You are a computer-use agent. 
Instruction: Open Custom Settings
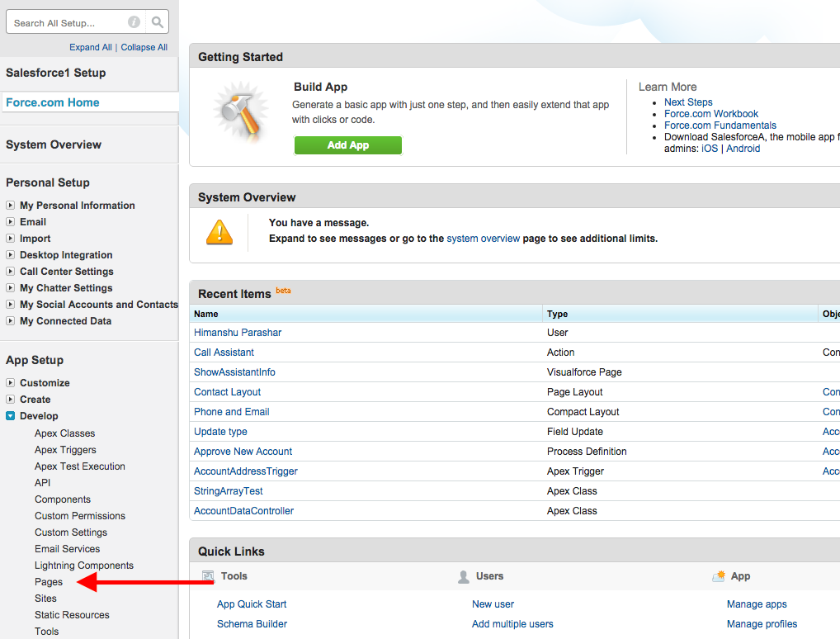click(x=71, y=532)
